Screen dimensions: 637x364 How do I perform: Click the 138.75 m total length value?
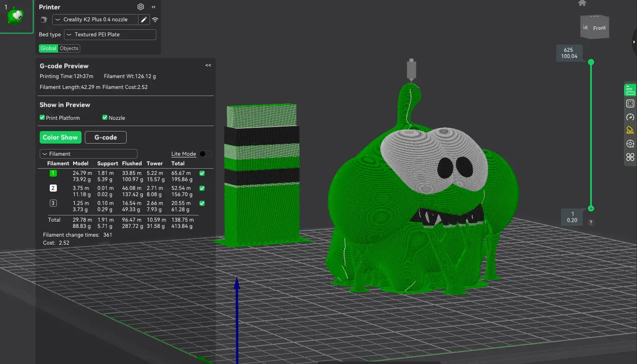[183, 220]
